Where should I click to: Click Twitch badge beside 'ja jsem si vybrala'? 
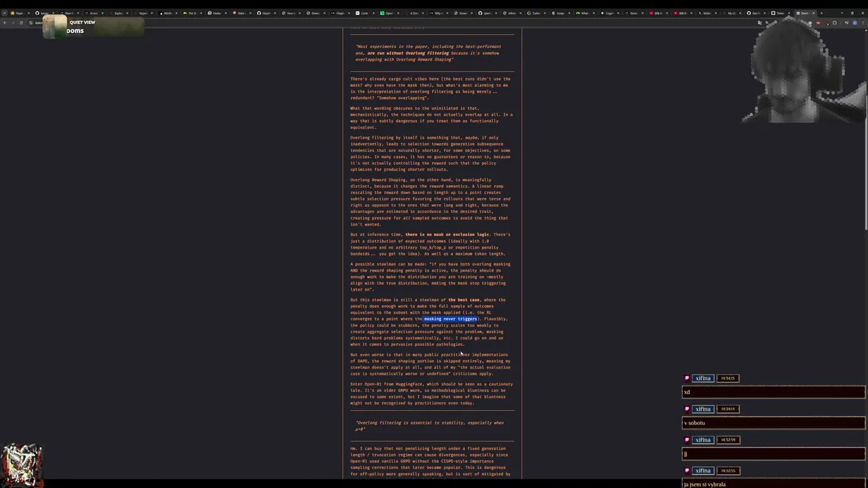[687, 470]
